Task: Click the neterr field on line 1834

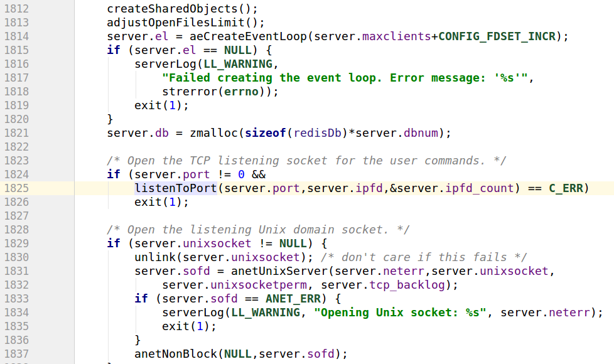Action: click(569, 313)
